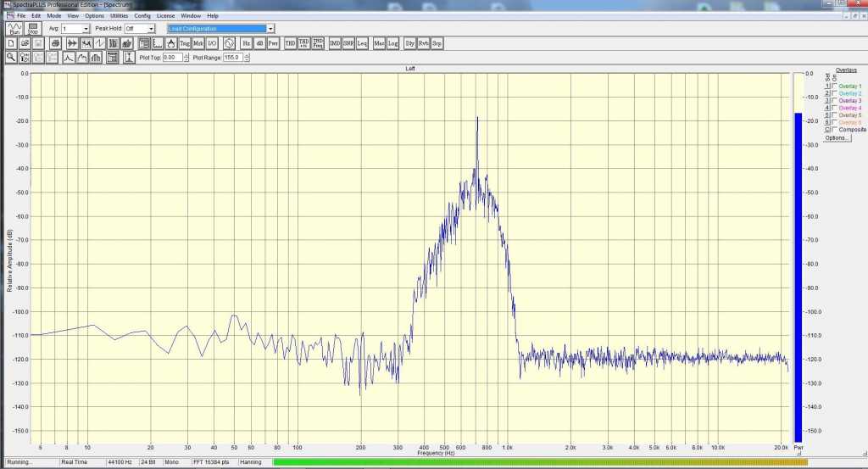
Task: Create a new file from the toolbar
Action: 11,43
